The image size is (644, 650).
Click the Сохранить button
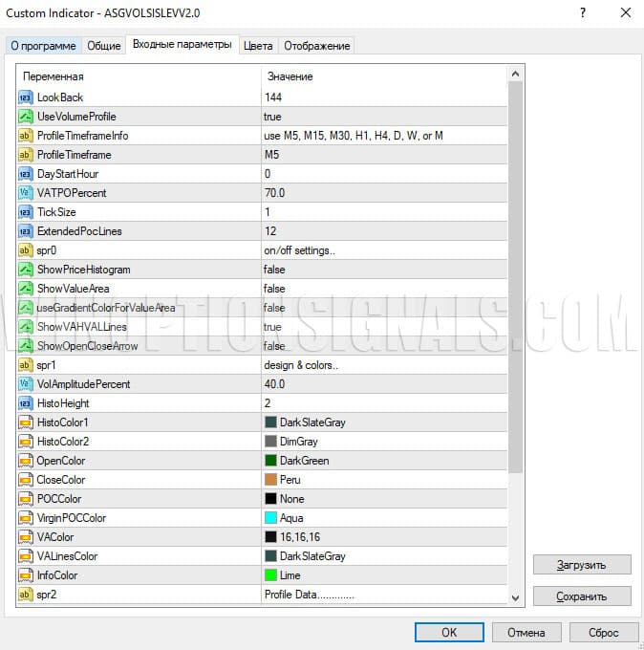582,596
